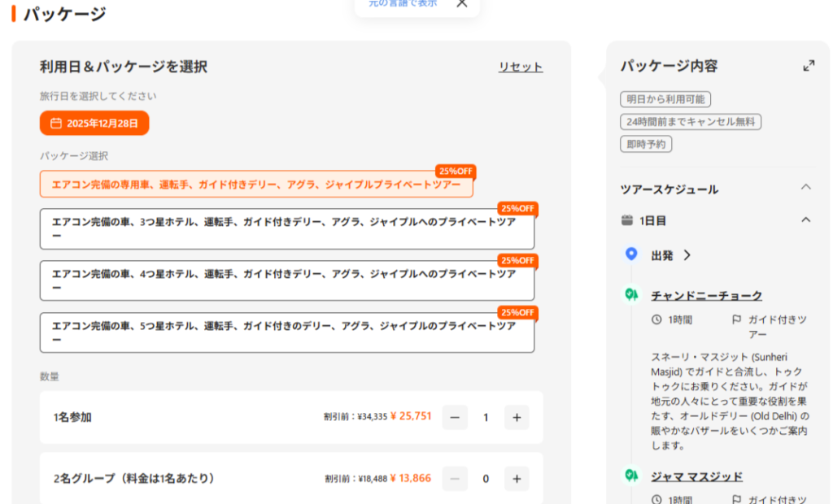
Task: Click the blue 出発 location pin icon
Action: [x=631, y=254]
